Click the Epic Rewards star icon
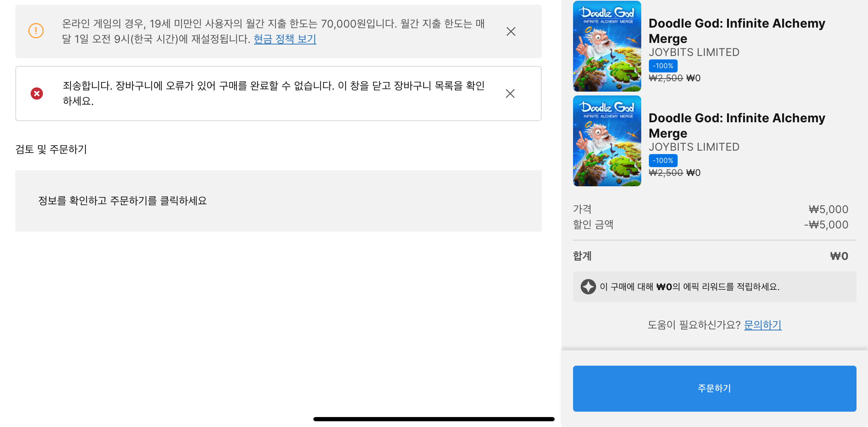The height and width of the screenshot is (427, 868). pyautogui.click(x=588, y=287)
